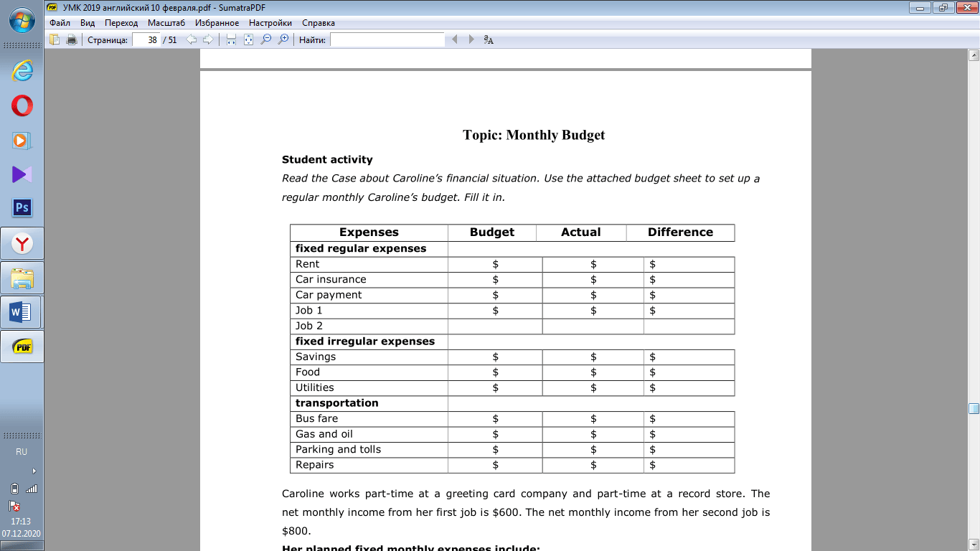This screenshot has width=980, height=551.
Task: Switch to Microsoft Word taskbar window
Action: point(22,312)
